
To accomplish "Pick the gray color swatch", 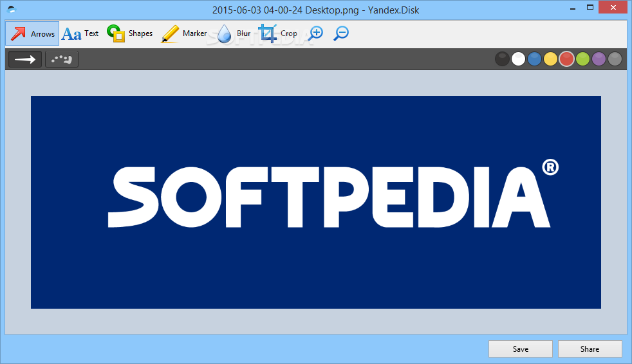I will (615, 59).
